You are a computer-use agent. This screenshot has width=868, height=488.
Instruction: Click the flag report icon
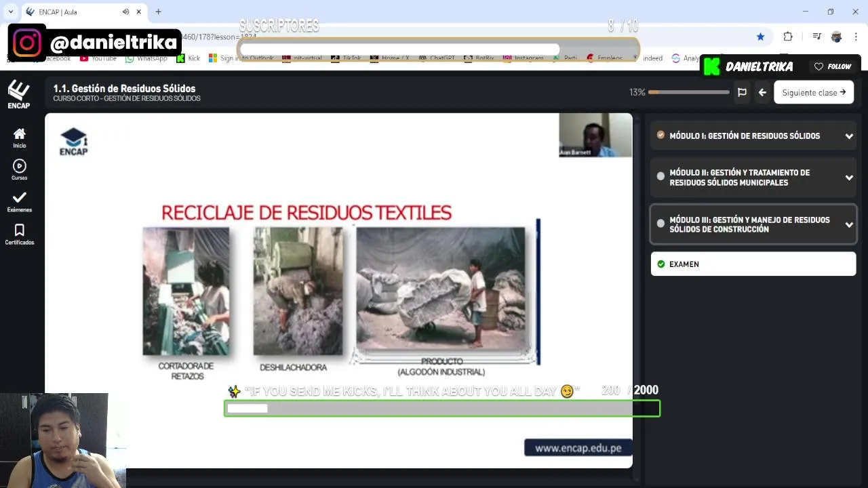(x=742, y=92)
